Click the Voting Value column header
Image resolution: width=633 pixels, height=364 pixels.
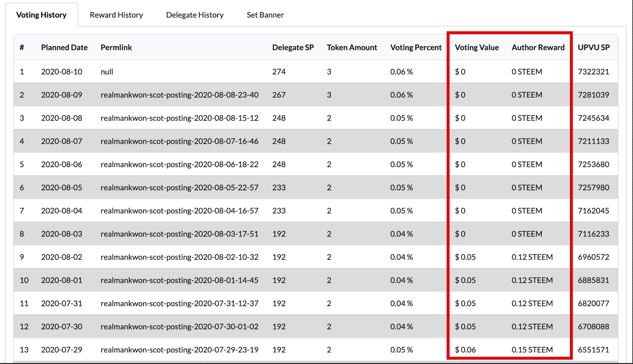click(477, 48)
